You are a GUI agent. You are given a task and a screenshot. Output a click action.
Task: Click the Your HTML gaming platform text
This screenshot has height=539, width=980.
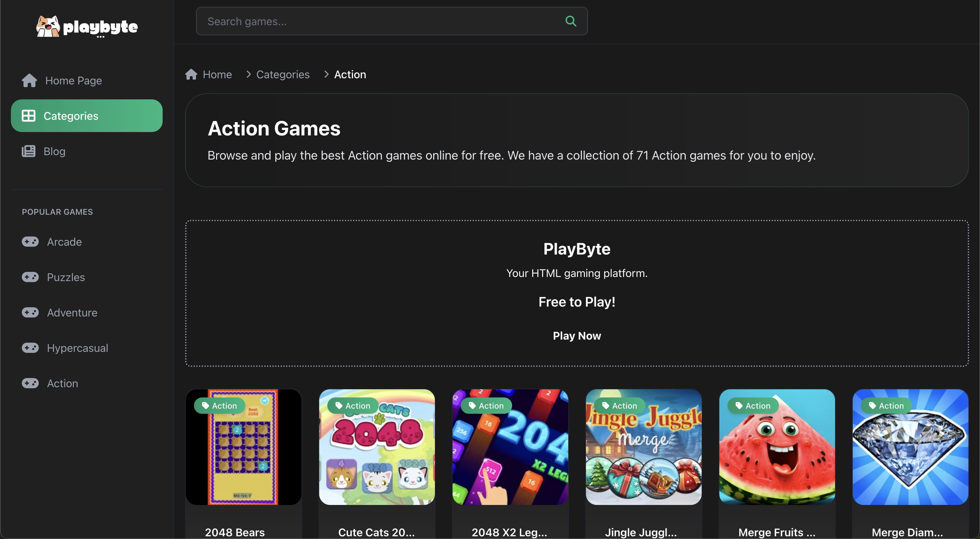[x=577, y=273]
